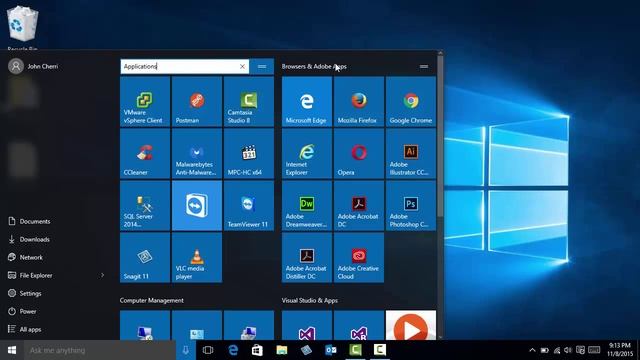Viewport: 640px width, 360px height.
Task: Select Computer Management group title
Action: (x=151, y=300)
